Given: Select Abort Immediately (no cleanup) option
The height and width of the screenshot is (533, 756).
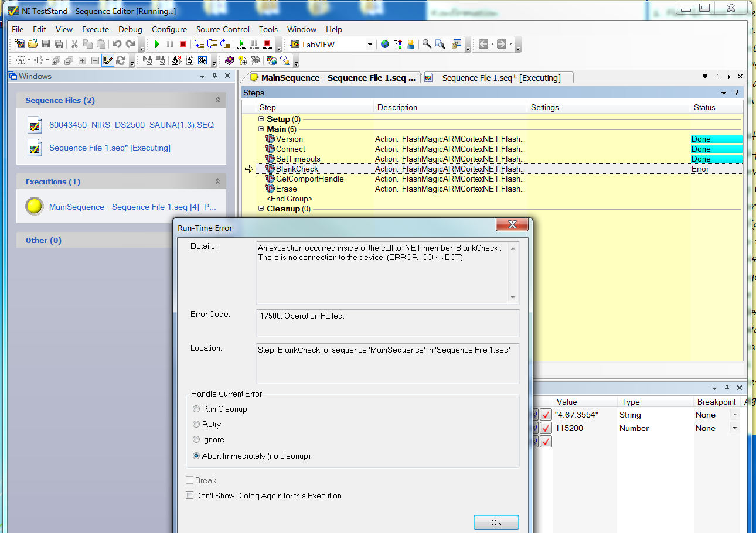Looking at the screenshot, I should [x=196, y=456].
